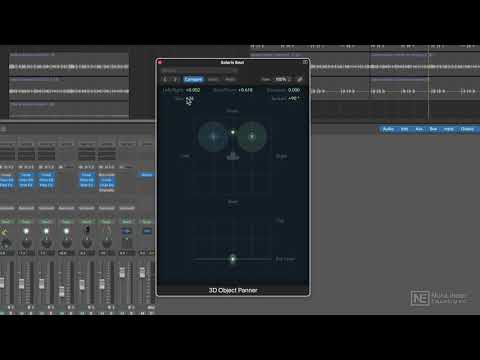Click the volume fader handle on seventh channel strip

click(x=122, y=272)
